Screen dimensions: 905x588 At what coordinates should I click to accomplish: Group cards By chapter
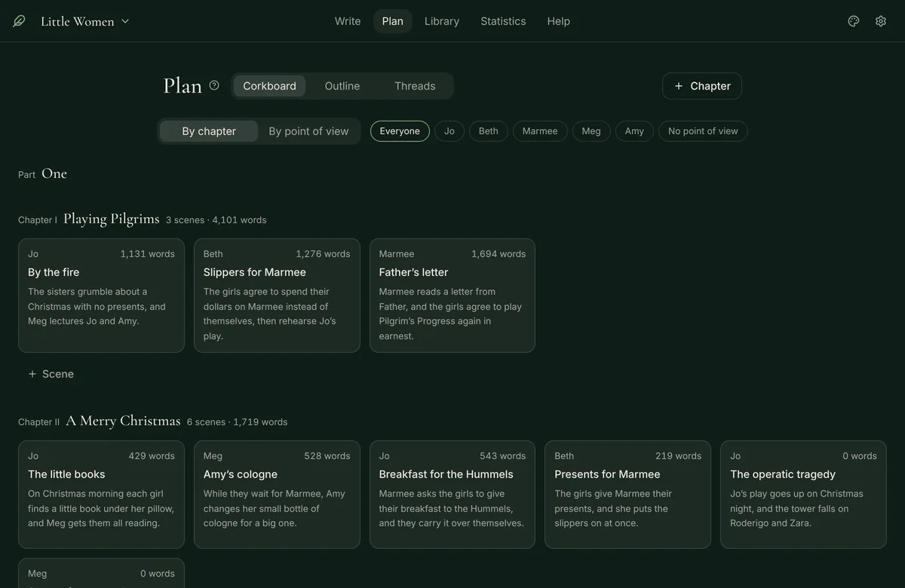[x=209, y=131]
